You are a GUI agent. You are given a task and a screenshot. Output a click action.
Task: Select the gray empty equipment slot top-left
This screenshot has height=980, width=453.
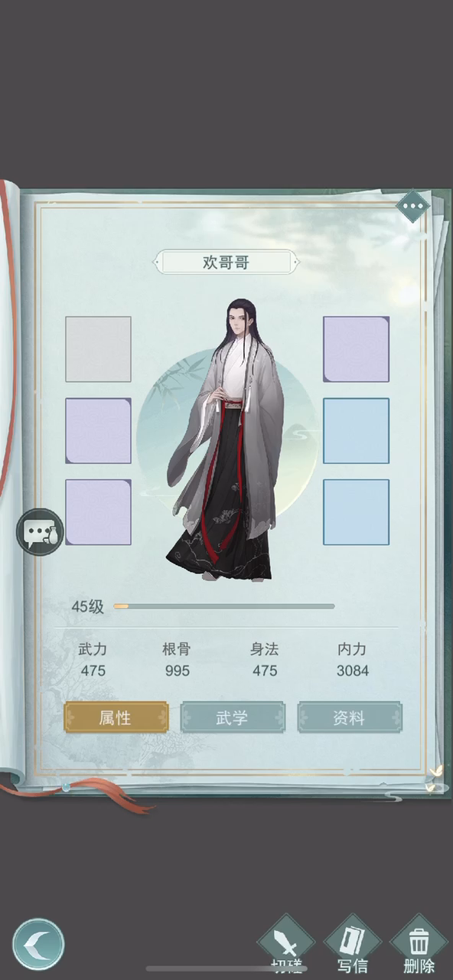tap(98, 349)
